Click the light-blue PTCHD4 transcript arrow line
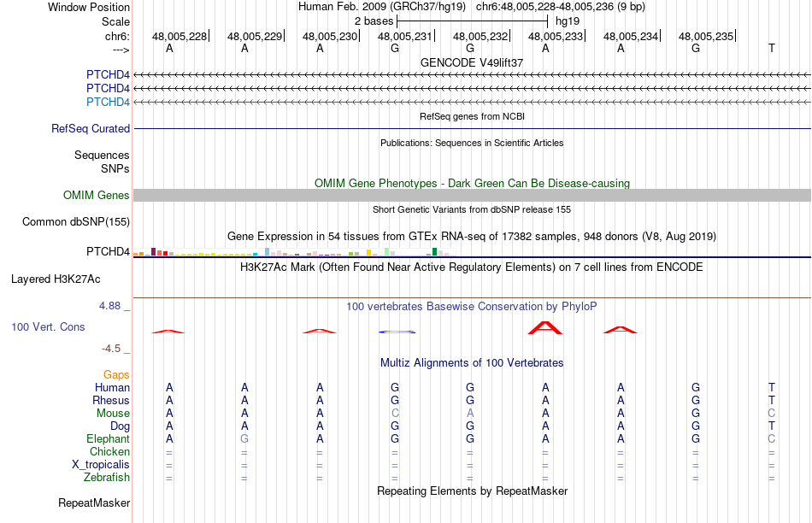 472,102
